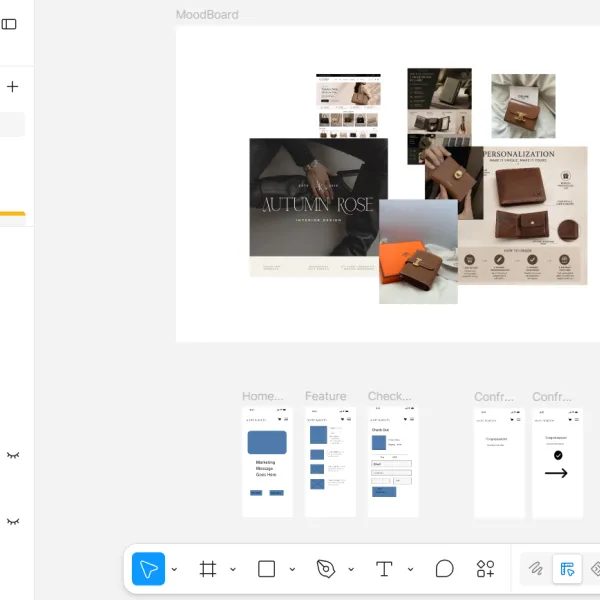Screen dimensions: 600x600
Task: Select the Feature frame label
Action: [326, 396]
